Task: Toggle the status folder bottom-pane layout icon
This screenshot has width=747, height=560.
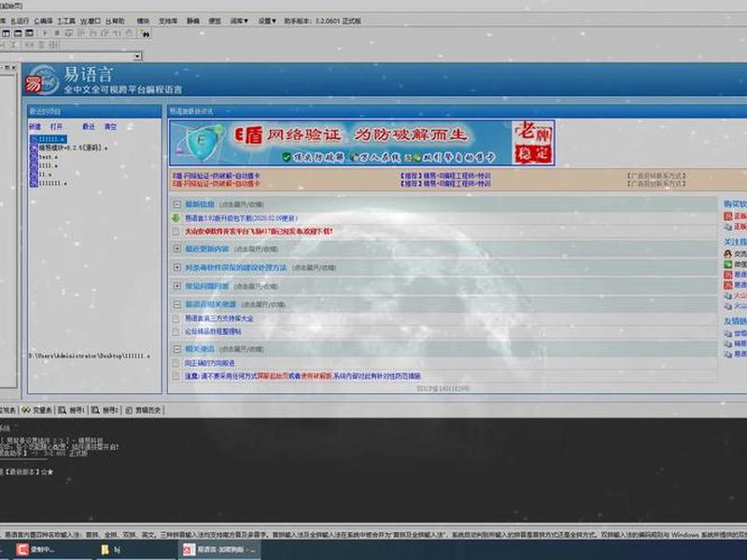Action: 18,33
